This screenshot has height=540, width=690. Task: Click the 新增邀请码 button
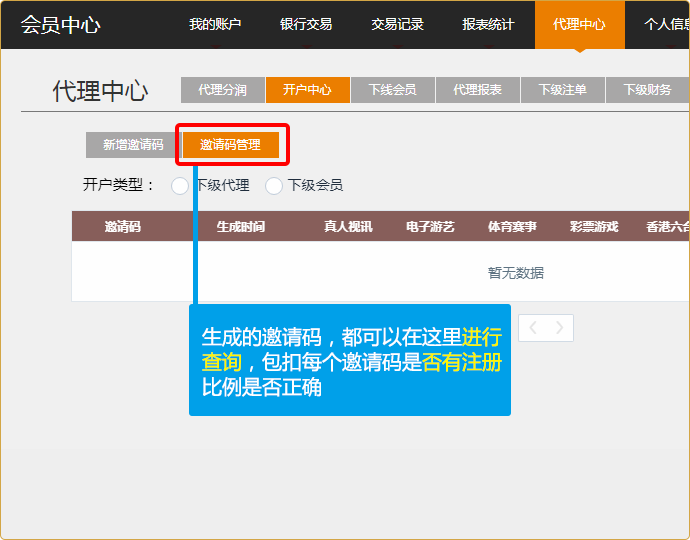click(133, 145)
